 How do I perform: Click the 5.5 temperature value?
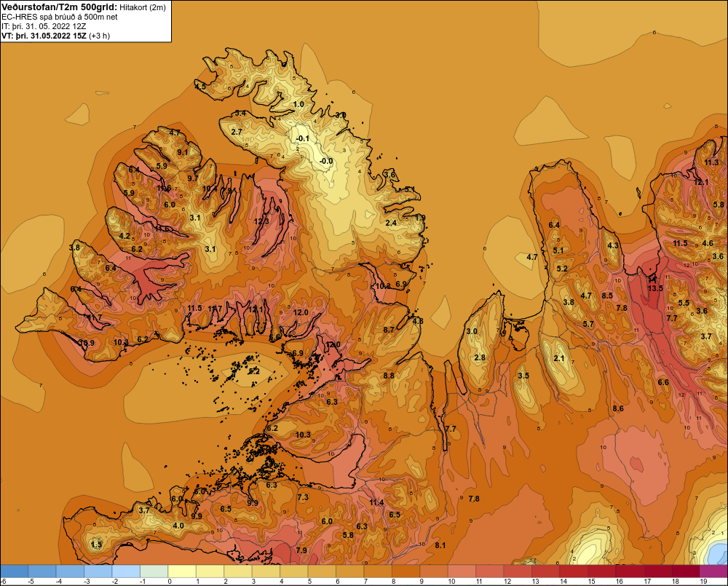[x=684, y=303]
